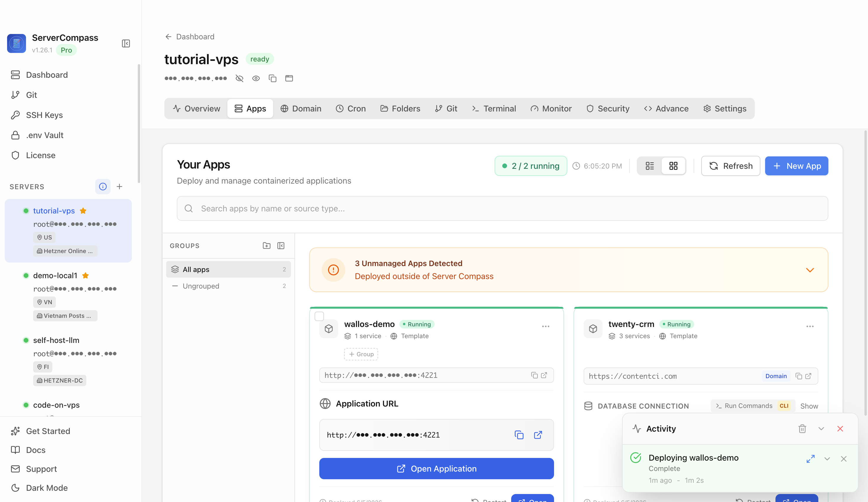868x502 pixels.
Task: Click the Refresh button
Action: (731, 166)
